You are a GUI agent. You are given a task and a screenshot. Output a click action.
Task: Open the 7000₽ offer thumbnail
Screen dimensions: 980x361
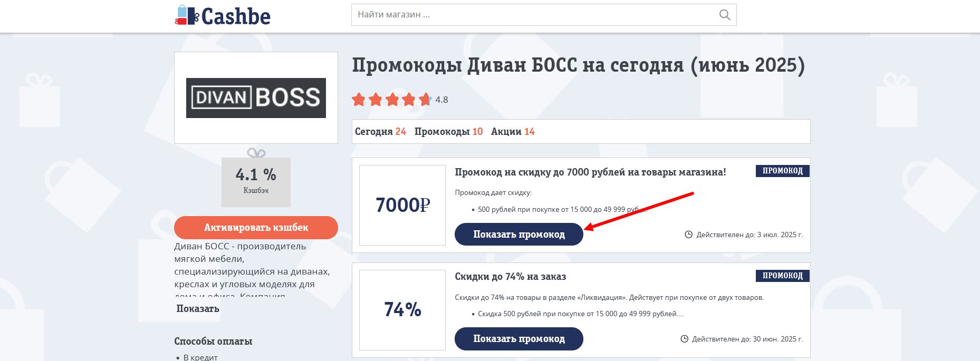click(402, 205)
